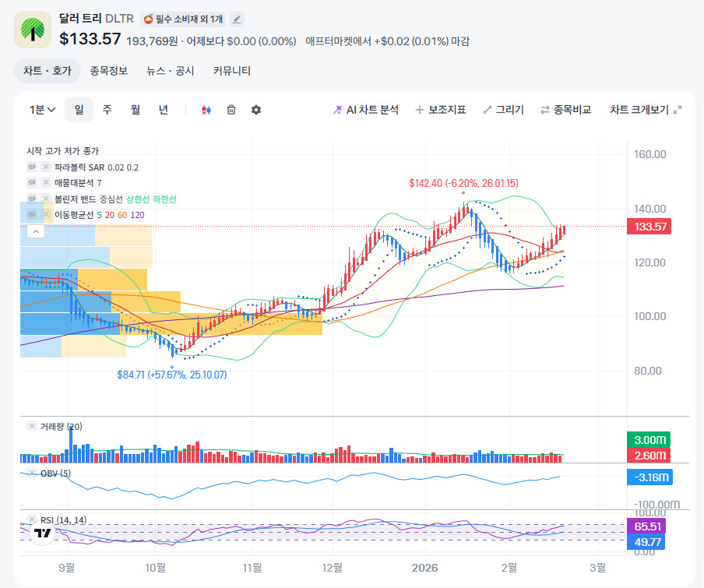Image resolution: width=704 pixels, height=588 pixels.
Task: Click the Dollar Tree logo icon
Action: pyautogui.click(x=33, y=30)
